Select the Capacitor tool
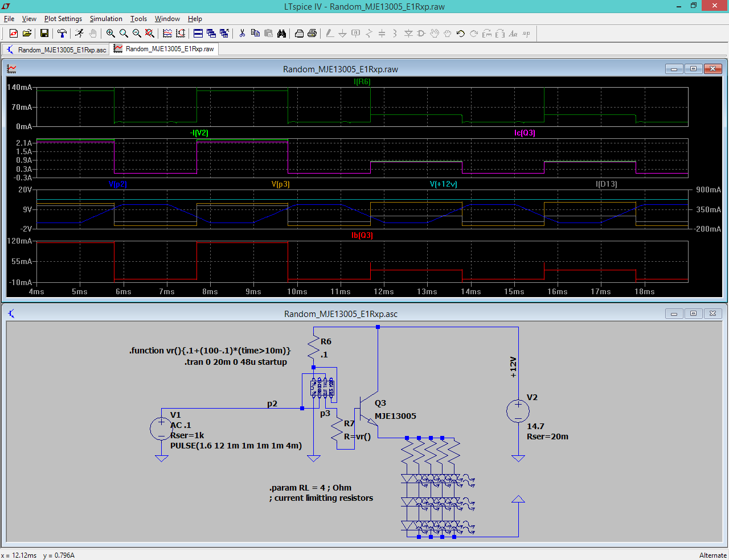 tap(382, 34)
